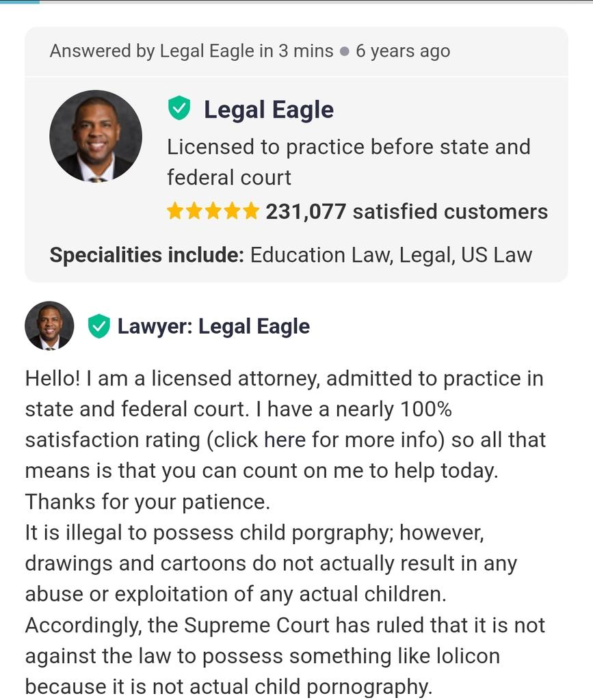Click the 6 years ago timestamp
The height and width of the screenshot is (700, 593).
tap(403, 51)
